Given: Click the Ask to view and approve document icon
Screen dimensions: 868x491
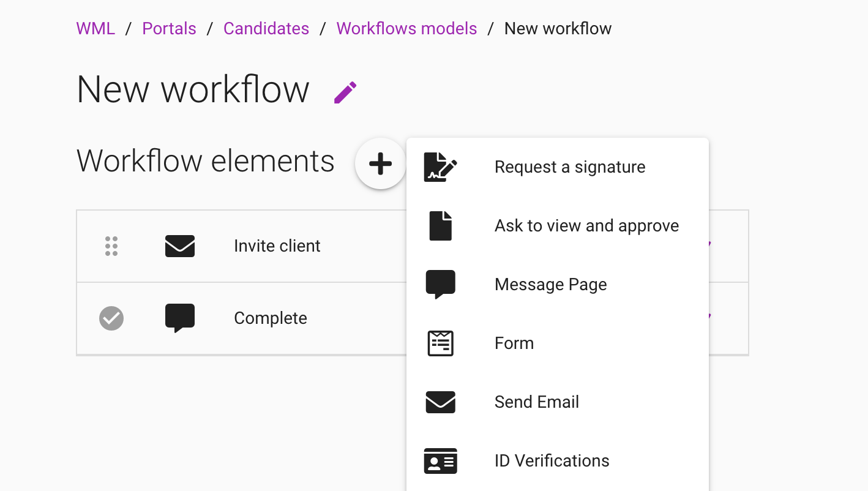Looking at the screenshot, I should pyautogui.click(x=440, y=225).
